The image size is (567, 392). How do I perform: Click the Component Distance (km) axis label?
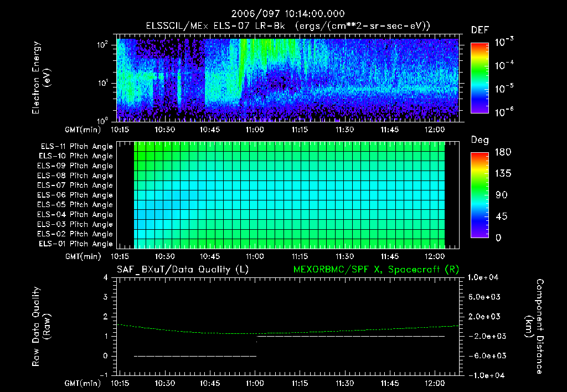point(534,327)
